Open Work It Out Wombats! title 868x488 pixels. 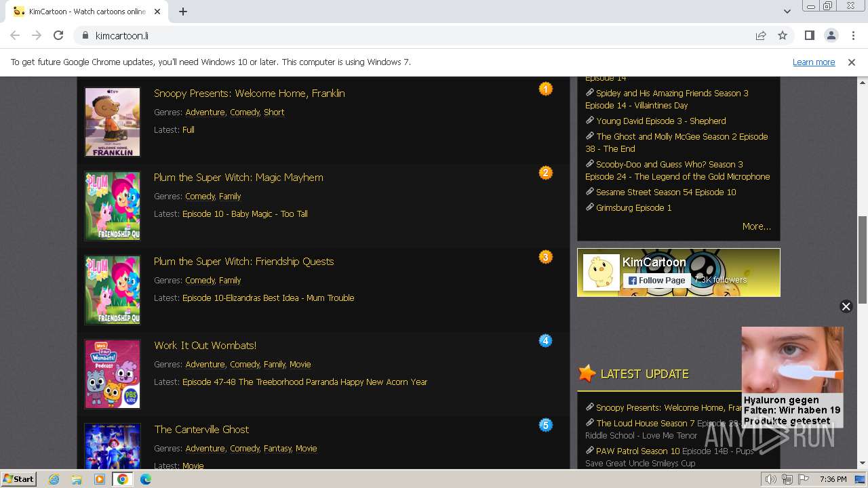pos(205,346)
